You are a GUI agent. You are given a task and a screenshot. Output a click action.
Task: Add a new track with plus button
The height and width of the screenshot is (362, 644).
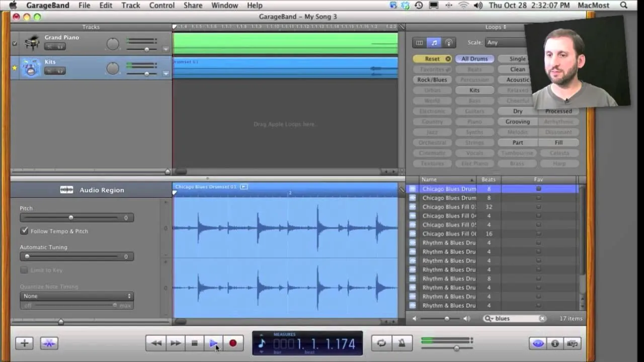pyautogui.click(x=24, y=343)
